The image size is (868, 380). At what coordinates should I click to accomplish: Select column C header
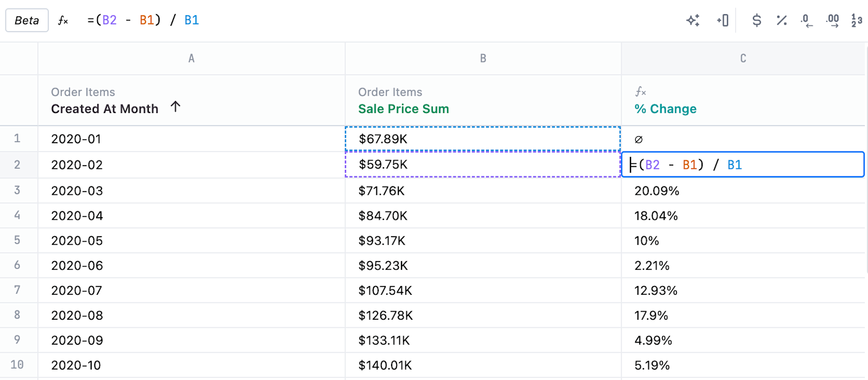(743, 59)
